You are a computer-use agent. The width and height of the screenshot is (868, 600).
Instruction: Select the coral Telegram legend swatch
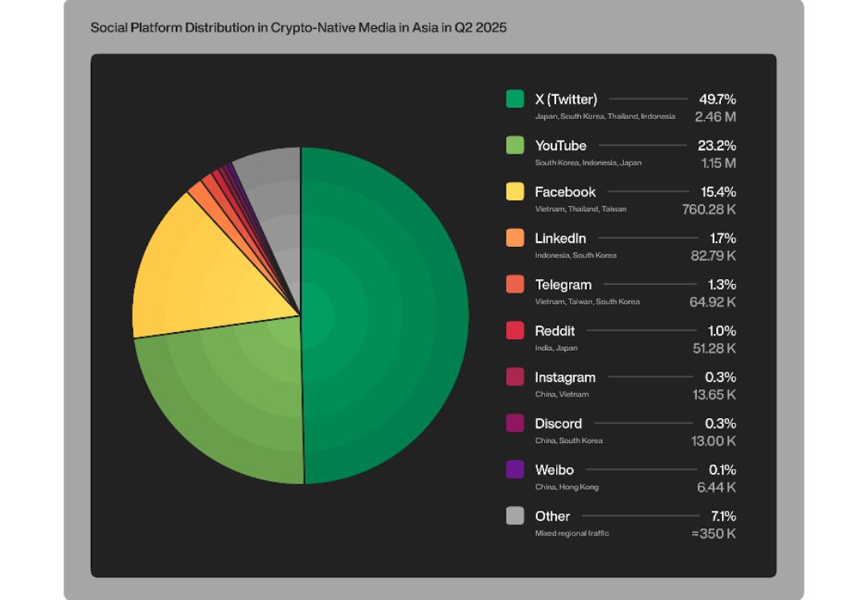[515, 285]
